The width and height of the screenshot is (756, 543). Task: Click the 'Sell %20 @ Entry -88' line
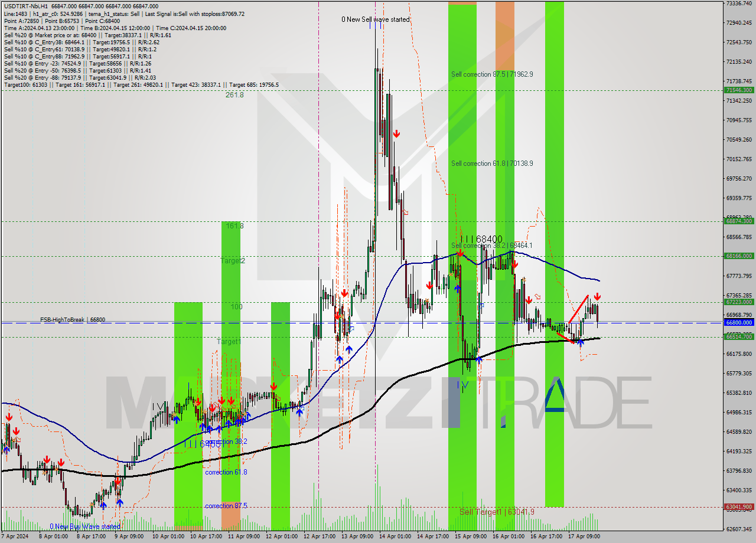[x=80, y=77]
